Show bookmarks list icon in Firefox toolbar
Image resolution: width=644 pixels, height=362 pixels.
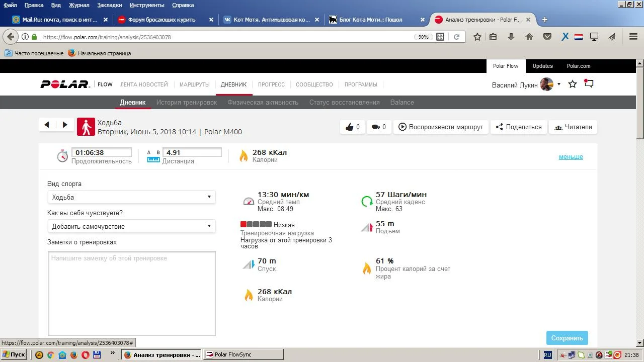coord(493,37)
